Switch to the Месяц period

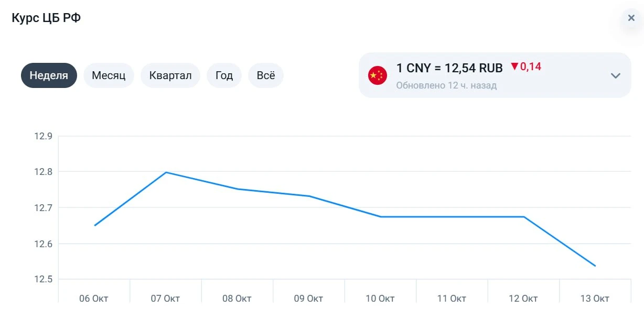coord(109,75)
